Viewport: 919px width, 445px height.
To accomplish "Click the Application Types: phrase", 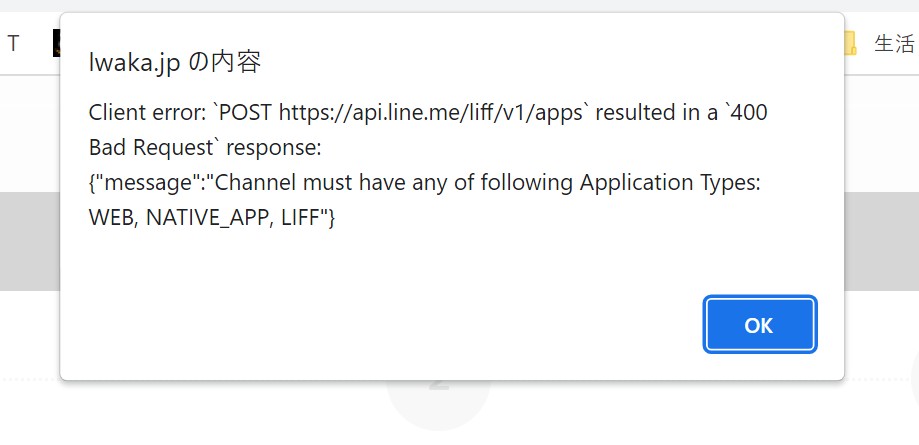I will [x=670, y=183].
